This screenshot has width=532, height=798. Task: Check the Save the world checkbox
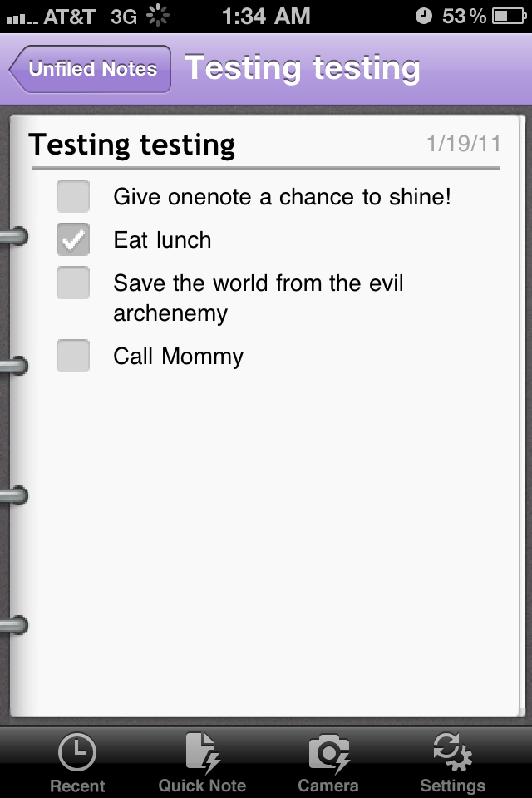[x=73, y=283]
